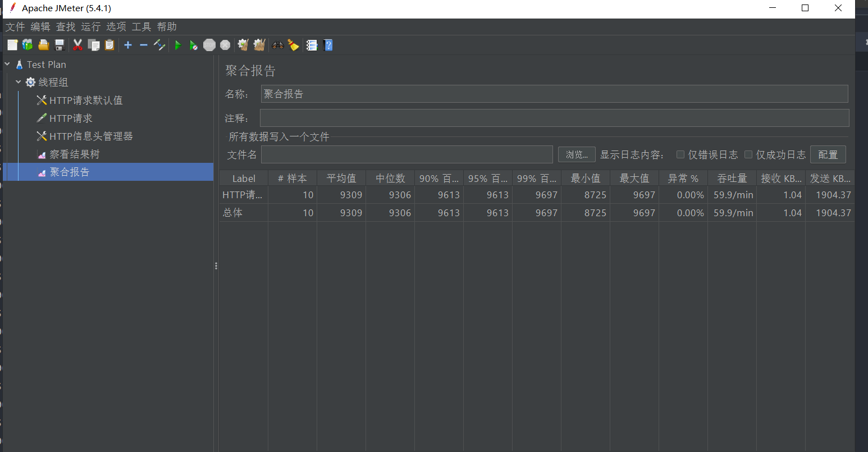Open the 运行 menu

pos(91,26)
